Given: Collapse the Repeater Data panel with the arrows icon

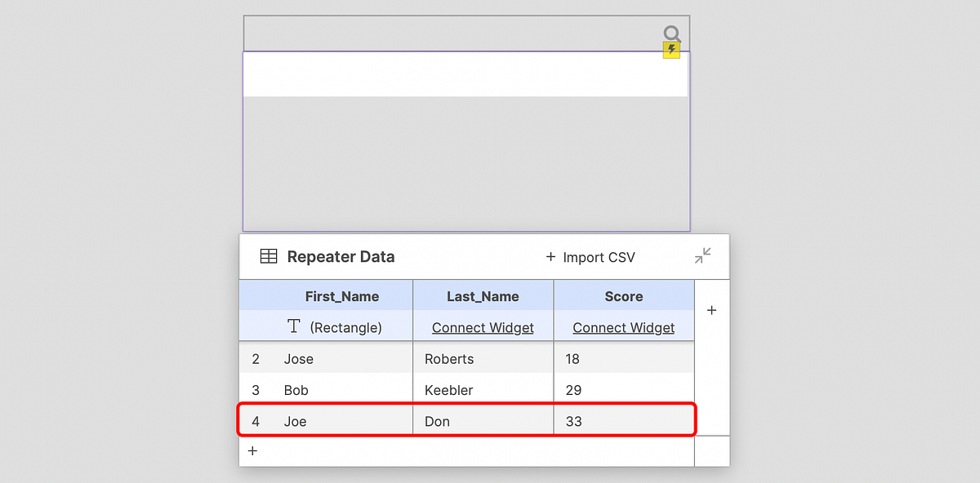Looking at the screenshot, I should [702, 256].
